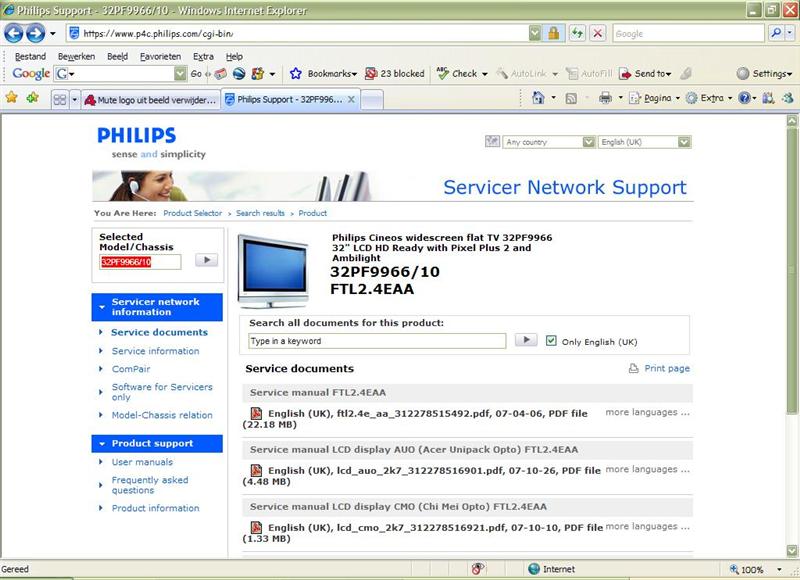Click the Print icon in command bar

point(605,97)
